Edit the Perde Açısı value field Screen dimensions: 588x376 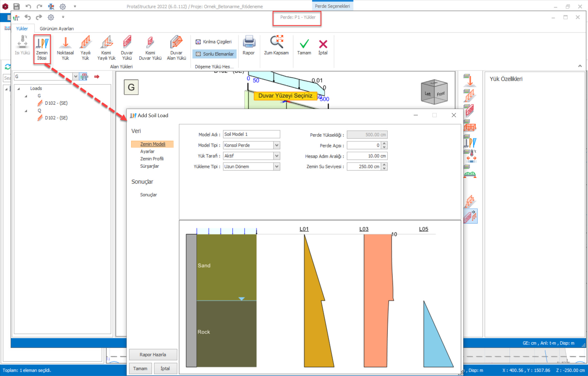364,145
